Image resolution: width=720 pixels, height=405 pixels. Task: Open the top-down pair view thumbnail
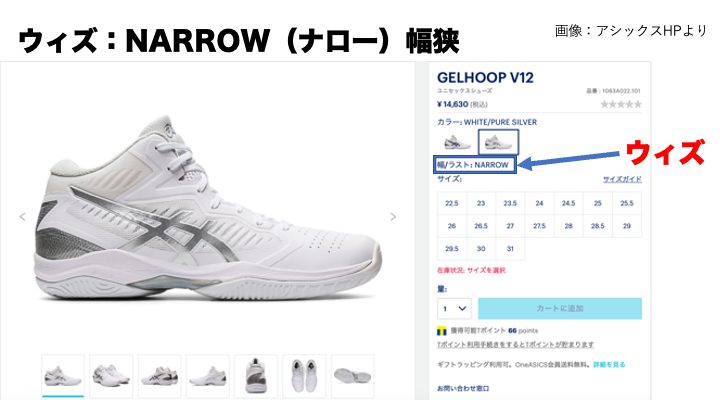pos(304,376)
